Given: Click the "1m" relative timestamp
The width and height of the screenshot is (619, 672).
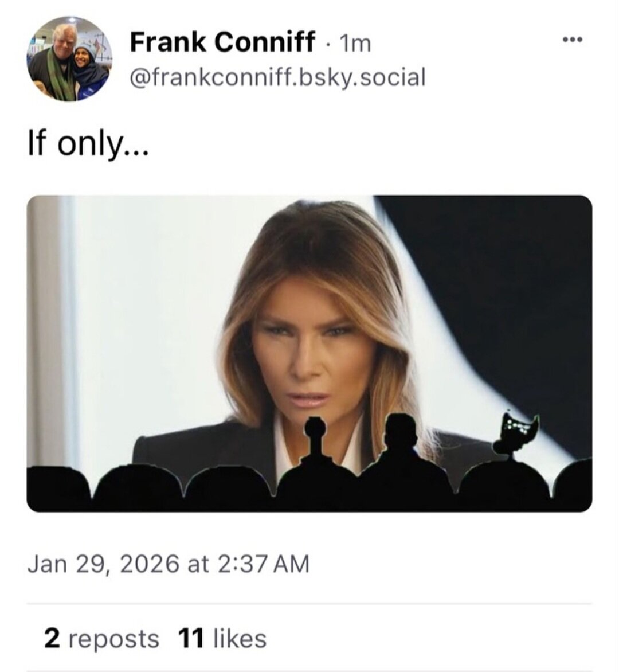Looking at the screenshot, I should (x=355, y=43).
